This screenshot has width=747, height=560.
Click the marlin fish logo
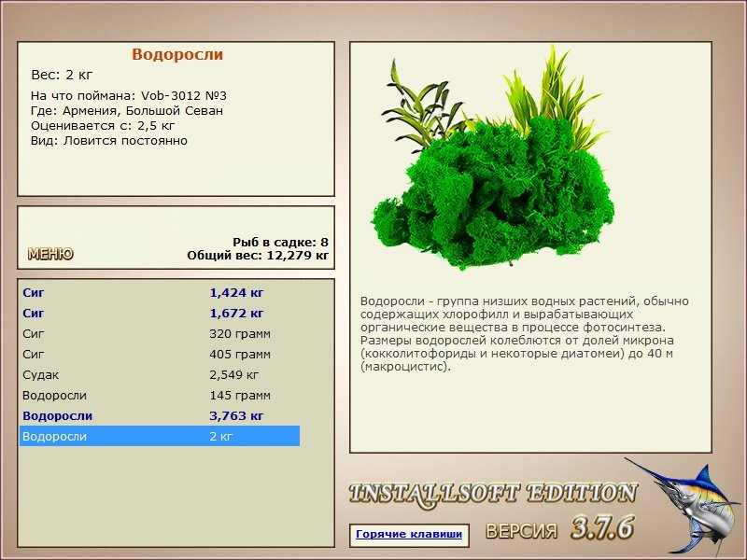684,507
